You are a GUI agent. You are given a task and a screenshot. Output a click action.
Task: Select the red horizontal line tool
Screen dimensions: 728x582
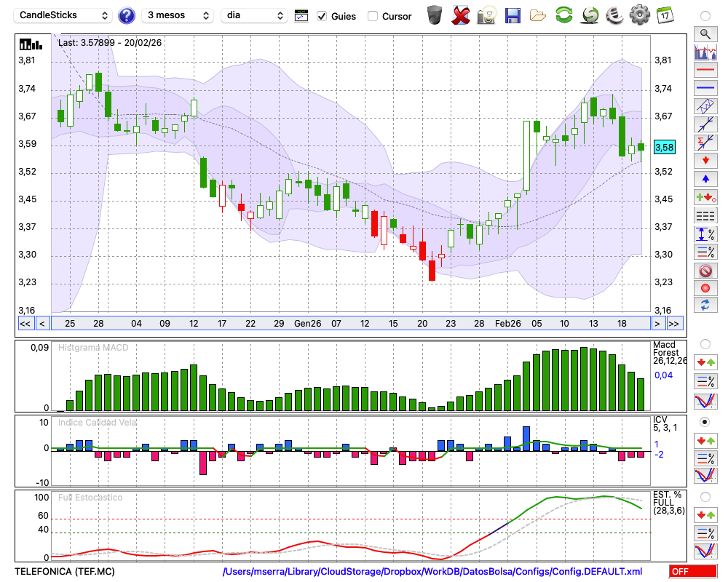[704, 71]
